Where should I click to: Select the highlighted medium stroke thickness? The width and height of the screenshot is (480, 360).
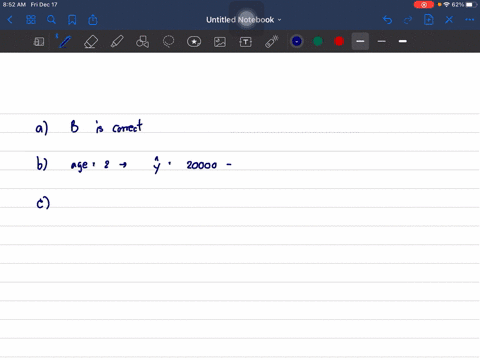pyautogui.click(x=360, y=41)
